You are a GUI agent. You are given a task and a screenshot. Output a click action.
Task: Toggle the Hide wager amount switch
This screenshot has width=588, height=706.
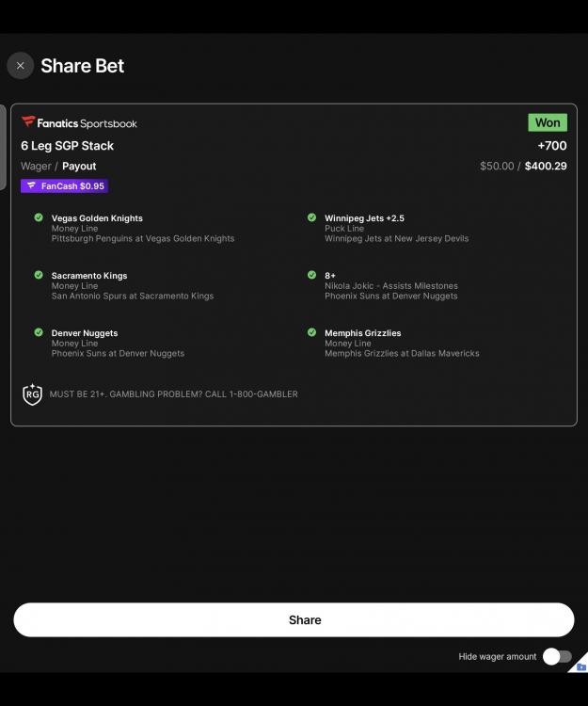[557, 656]
